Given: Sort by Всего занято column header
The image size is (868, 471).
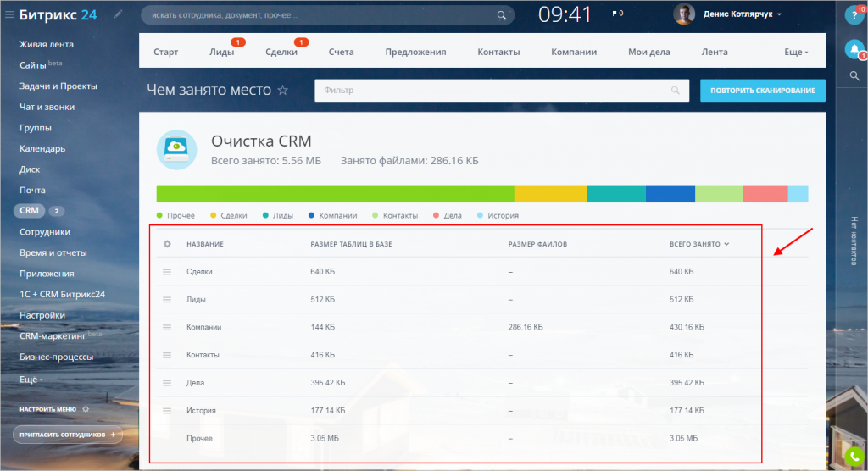Looking at the screenshot, I should 698,244.
